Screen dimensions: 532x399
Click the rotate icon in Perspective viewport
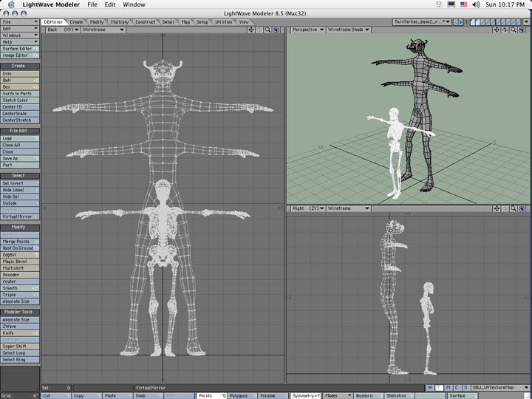tap(505, 30)
